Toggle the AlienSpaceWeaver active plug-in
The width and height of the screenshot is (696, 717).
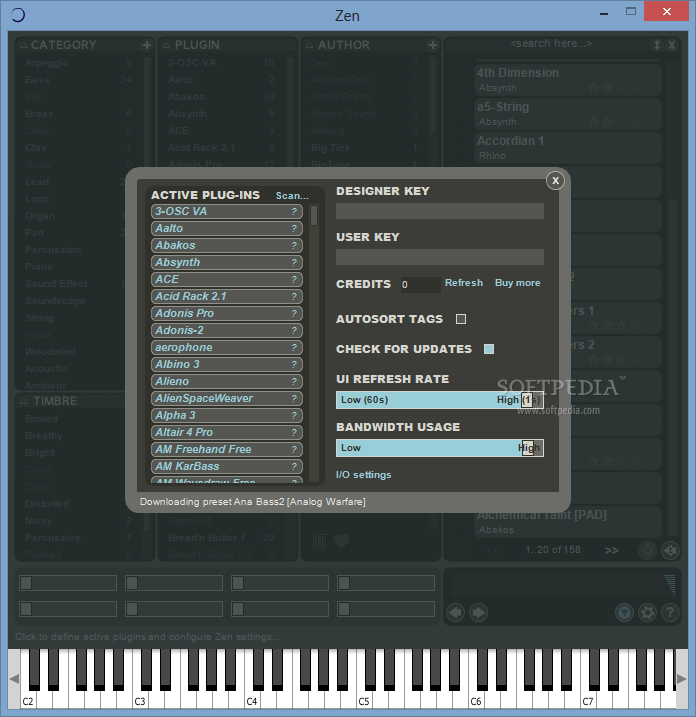tap(227, 398)
